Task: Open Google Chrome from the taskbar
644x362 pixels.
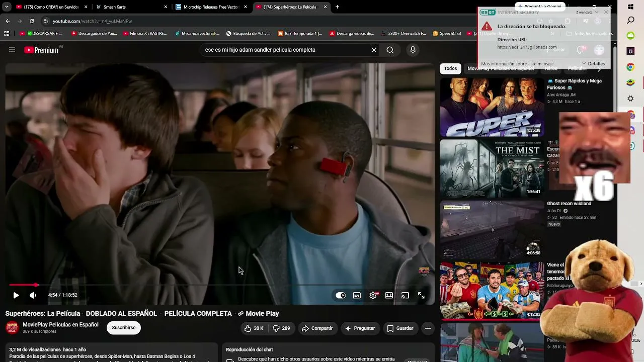Action: click(x=631, y=67)
